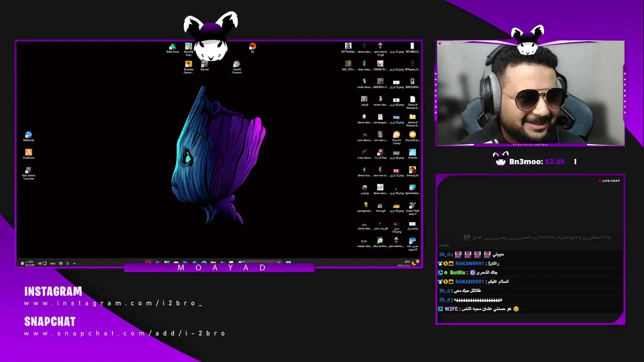Select the ohno.gif file icon

[x=380, y=207]
